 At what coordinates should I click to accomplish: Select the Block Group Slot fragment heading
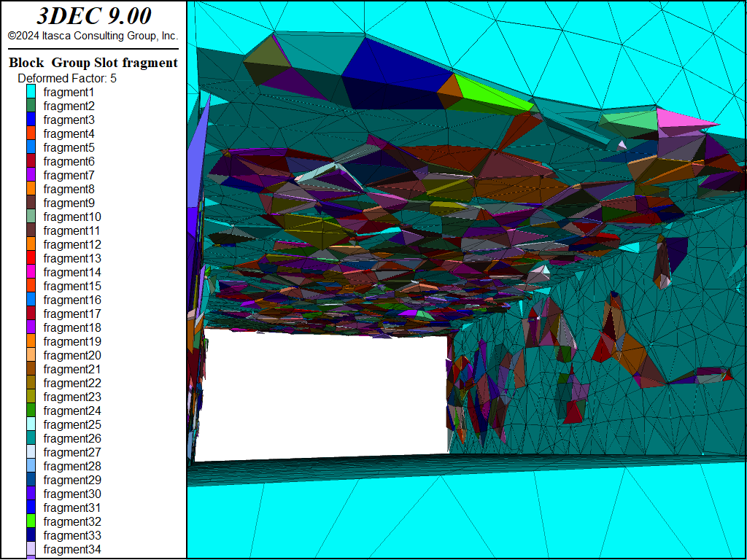[x=93, y=63]
